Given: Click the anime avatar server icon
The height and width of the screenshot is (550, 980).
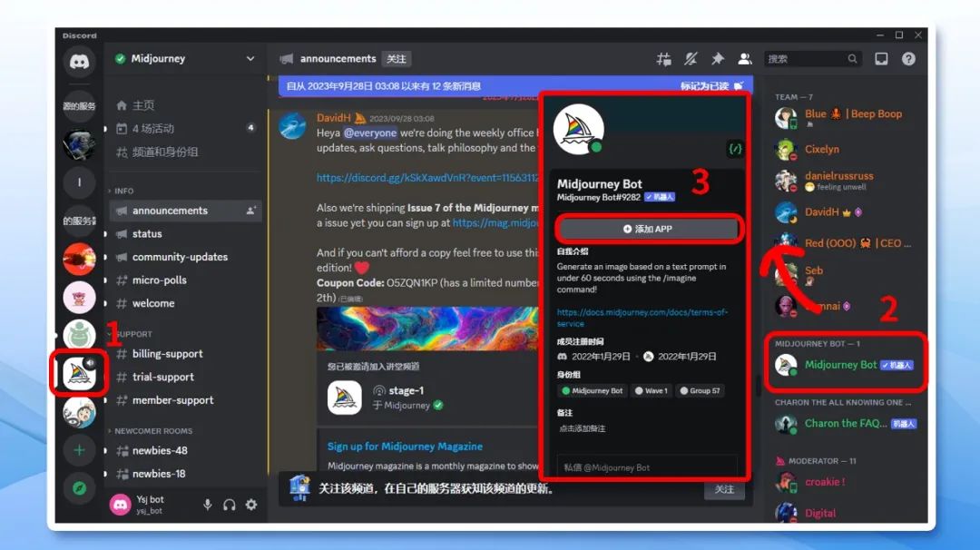Looking at the screenshot, I should 79,412.
